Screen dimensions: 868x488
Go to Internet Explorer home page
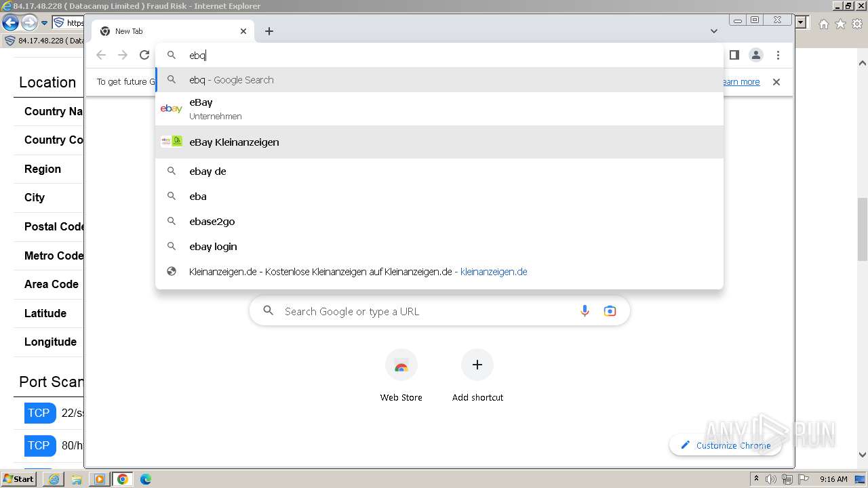point(823,24)
